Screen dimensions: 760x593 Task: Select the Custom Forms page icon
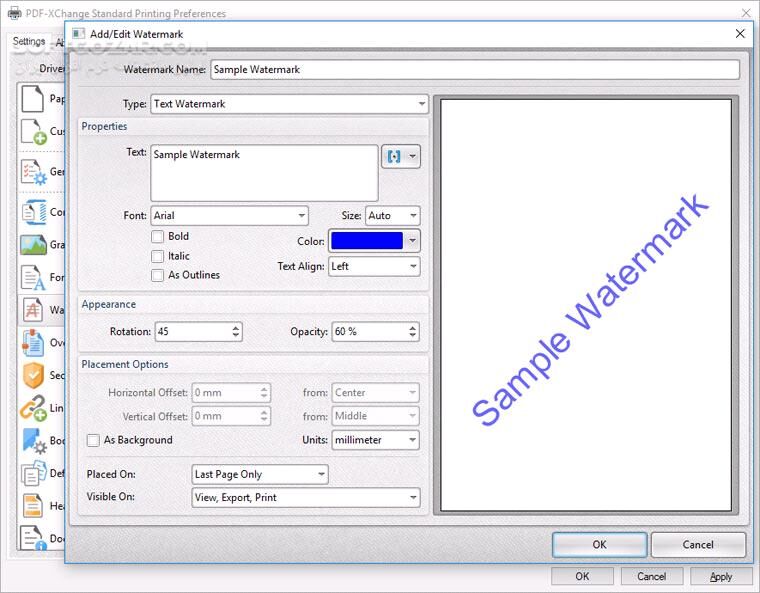(x=33, y=133)
